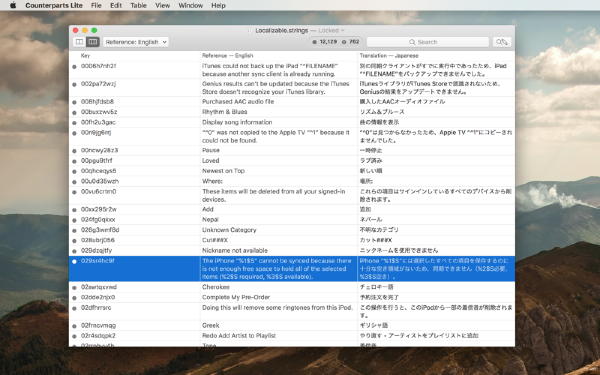Click status dot for key 024fg0qiox
Screen dimensions: 600x375
pos(74,220)
